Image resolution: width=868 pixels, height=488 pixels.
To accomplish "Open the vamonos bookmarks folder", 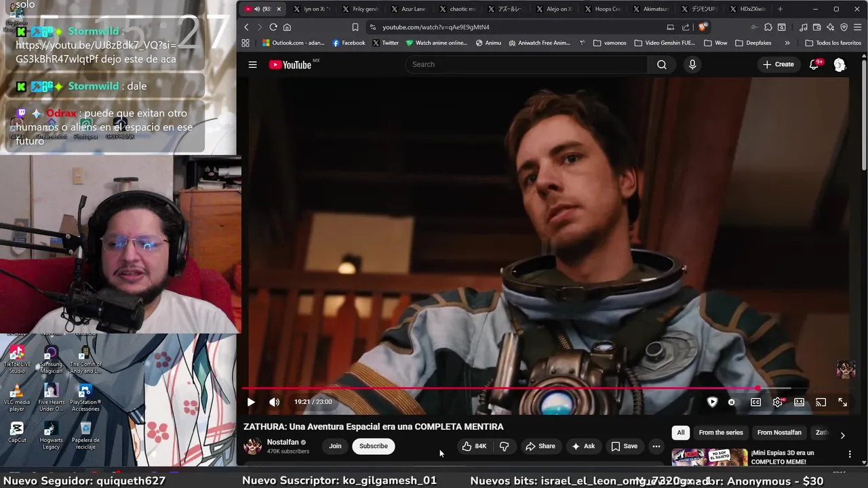I will pos(610,43).
